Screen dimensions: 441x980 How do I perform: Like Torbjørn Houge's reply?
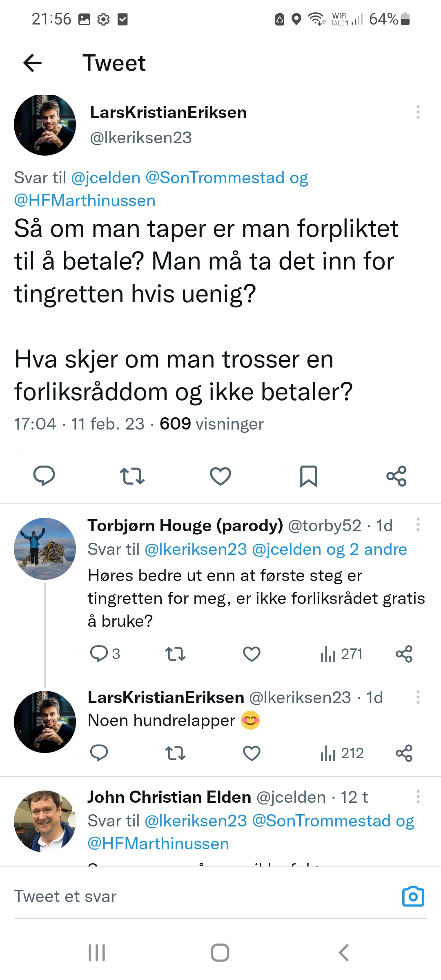tap(252, 654)
